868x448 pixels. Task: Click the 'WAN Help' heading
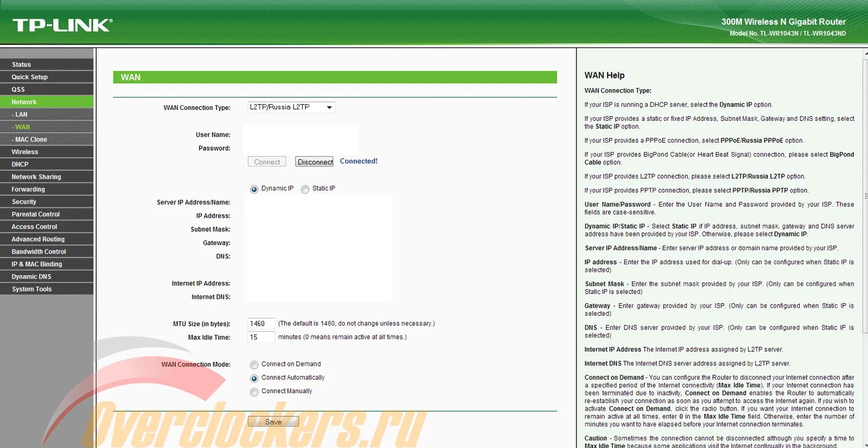[x=604, y=75]
